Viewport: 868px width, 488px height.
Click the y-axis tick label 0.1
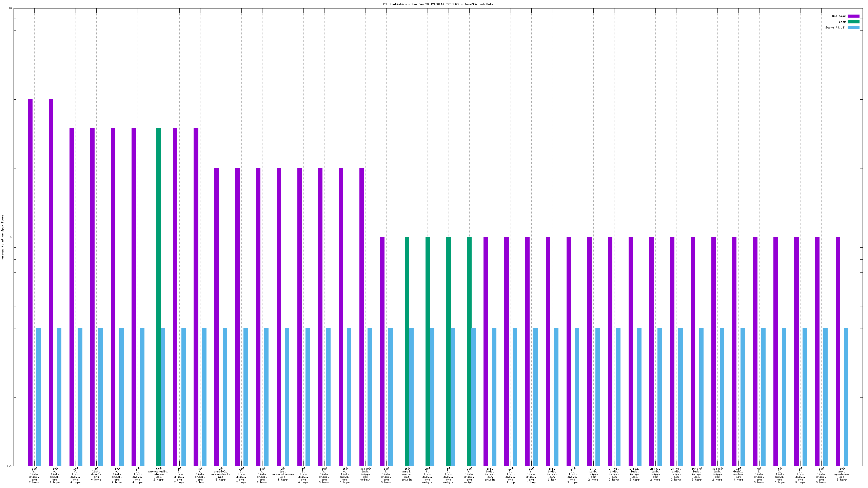[9, 466]
